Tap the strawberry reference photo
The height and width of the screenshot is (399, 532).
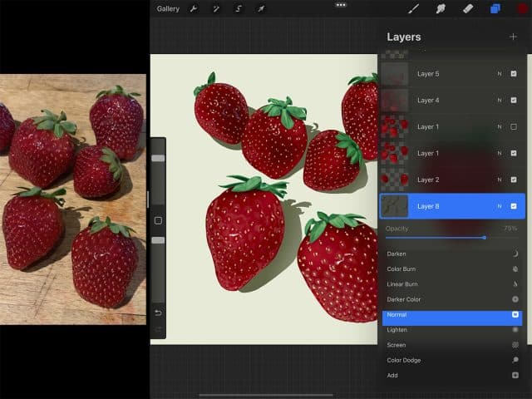click(x=73, y=199)
